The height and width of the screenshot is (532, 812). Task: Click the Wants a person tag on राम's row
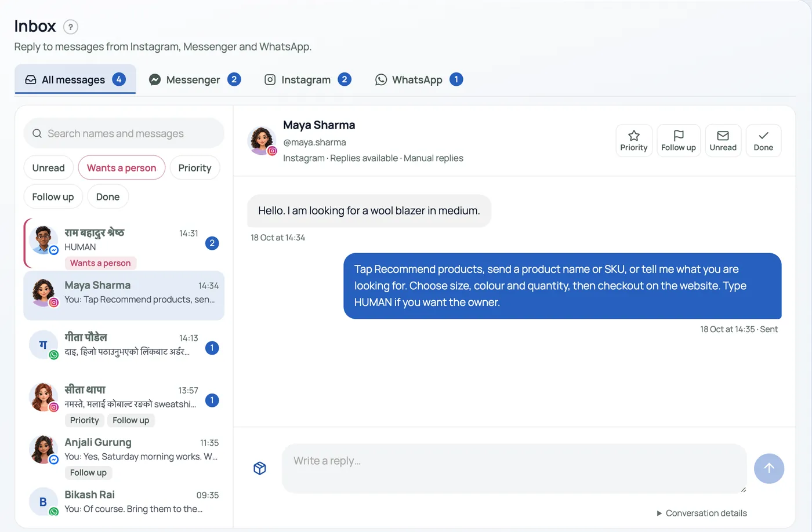100,263
